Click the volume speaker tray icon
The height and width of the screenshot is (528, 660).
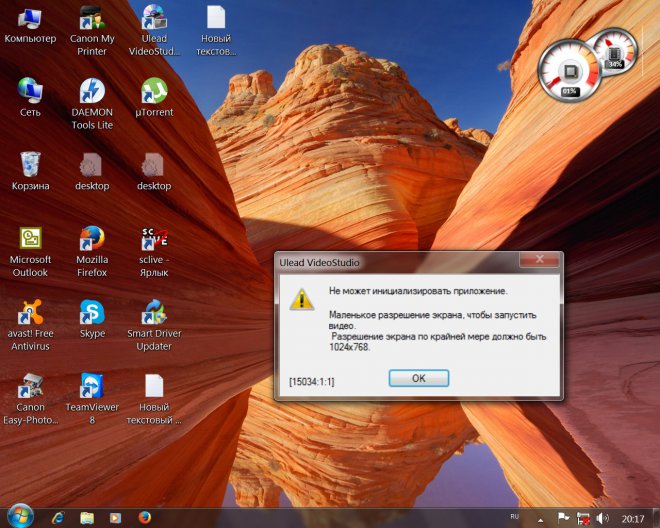click(x=602, y=518)
